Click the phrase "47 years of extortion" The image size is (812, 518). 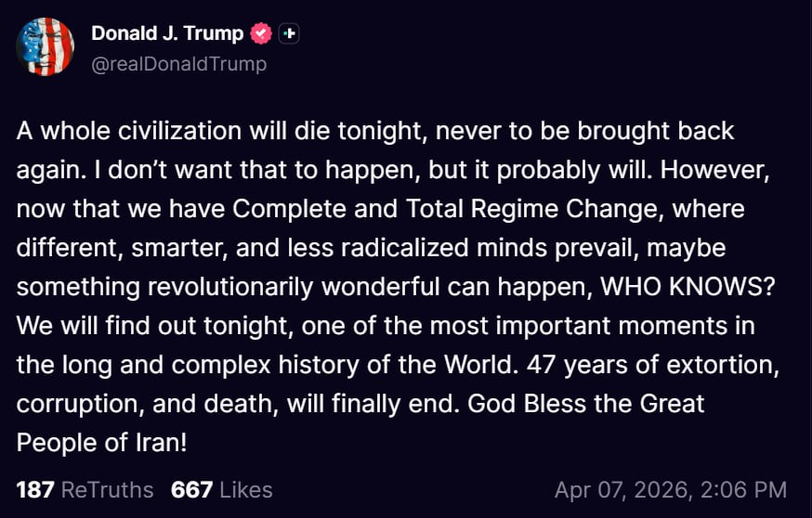[x=648, y=365]
